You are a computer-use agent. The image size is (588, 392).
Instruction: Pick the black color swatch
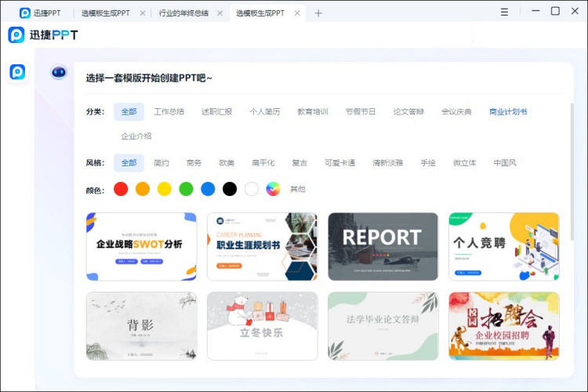pos(230,189)
